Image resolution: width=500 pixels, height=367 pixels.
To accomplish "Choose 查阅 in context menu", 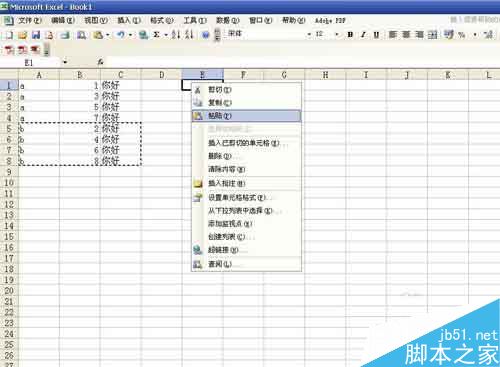I will pyautogui.click(x=247, y=264).
